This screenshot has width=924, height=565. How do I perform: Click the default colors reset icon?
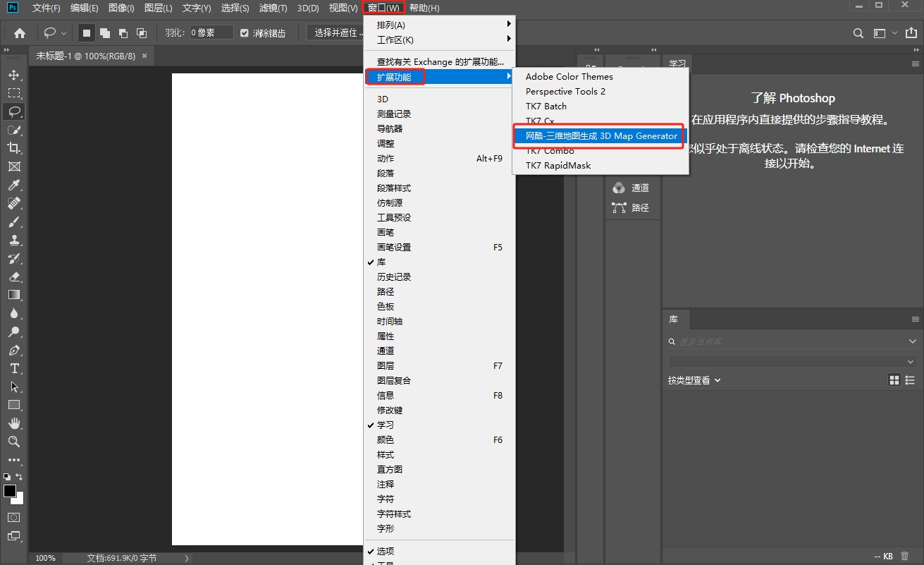(x=8, y=477)
